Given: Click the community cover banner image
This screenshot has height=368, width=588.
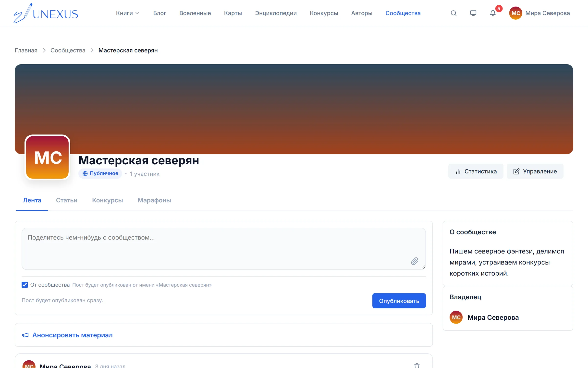Looking at the screenshot, I should 294,109.
